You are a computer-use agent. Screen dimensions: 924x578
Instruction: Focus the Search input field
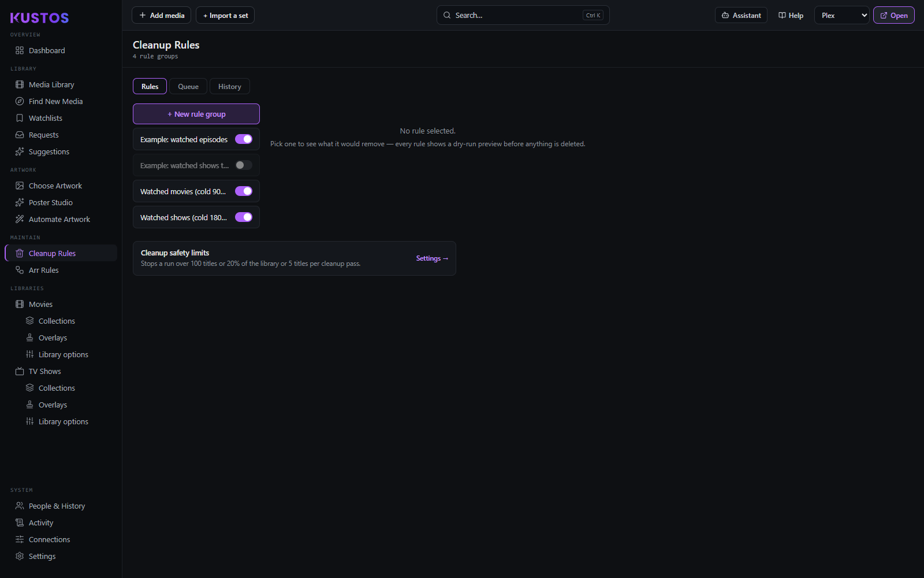tap(523, 15)
